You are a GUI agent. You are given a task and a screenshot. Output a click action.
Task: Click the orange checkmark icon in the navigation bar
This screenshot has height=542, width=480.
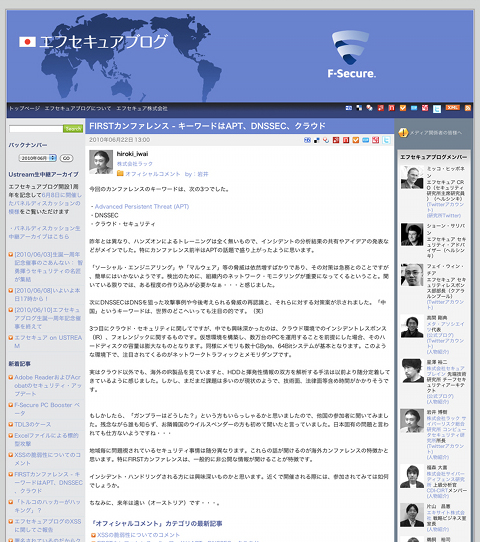click(x=403, y=108)
